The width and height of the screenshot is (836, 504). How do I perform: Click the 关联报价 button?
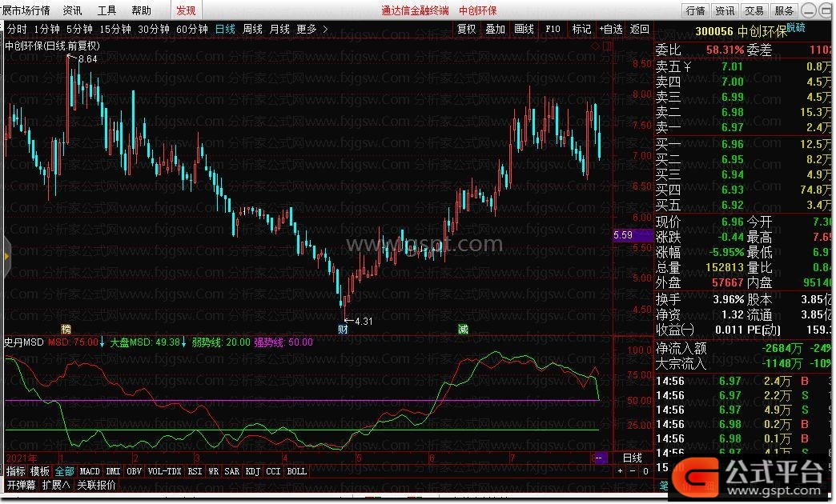coord(97,485)
